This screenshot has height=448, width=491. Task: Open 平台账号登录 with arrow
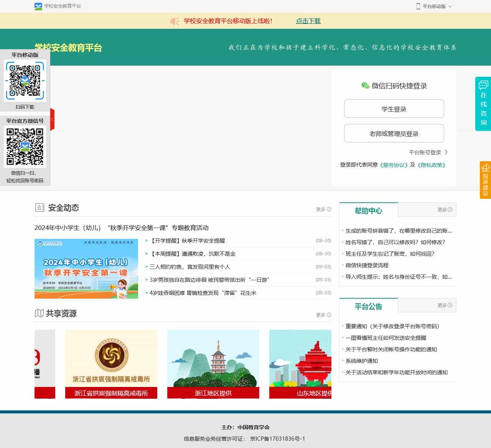point(428,152)
